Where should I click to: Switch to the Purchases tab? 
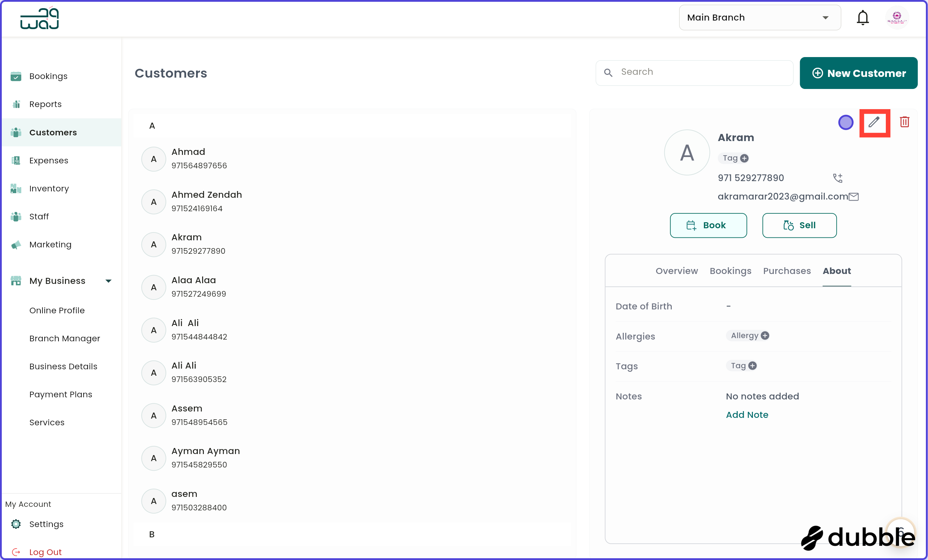[x=787, y=271]
